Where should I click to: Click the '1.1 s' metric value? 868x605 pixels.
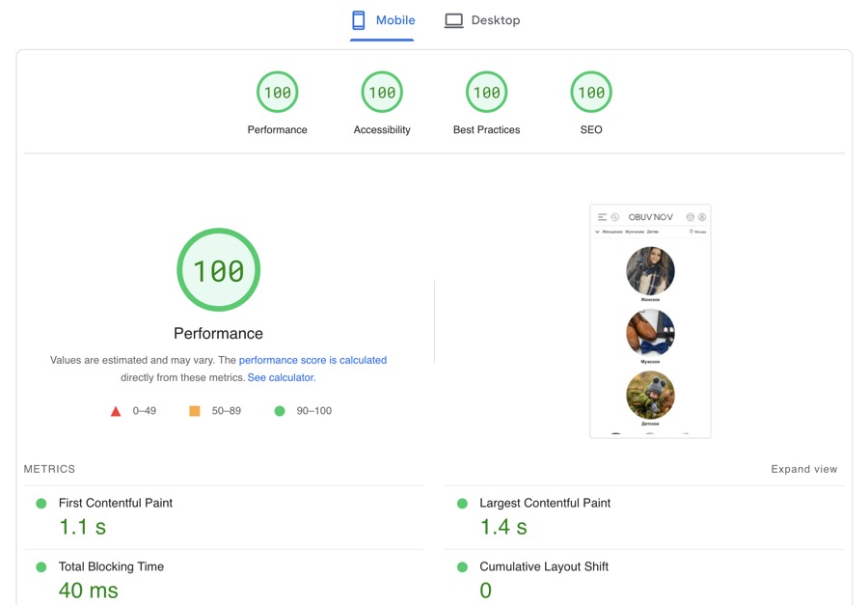[83, 527]
